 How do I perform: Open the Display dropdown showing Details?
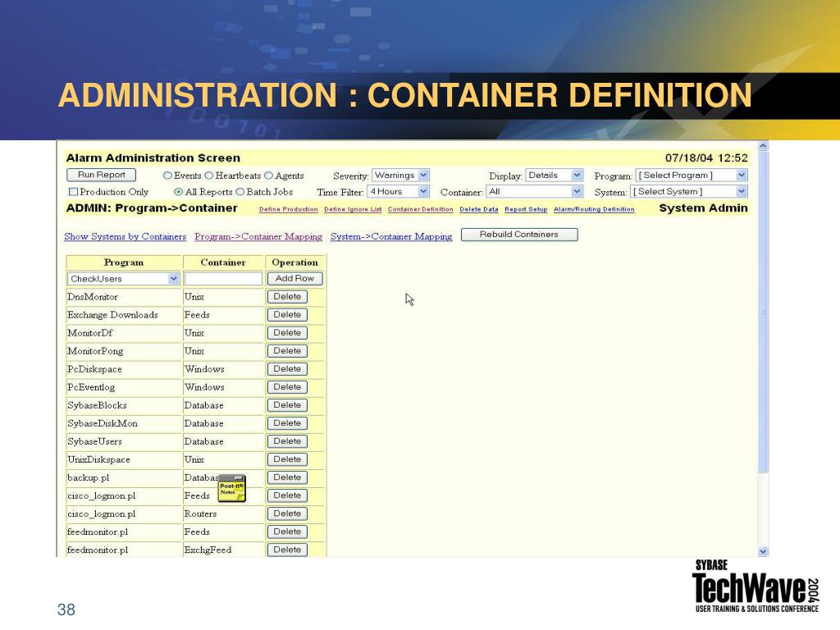(x=554, y=176)
